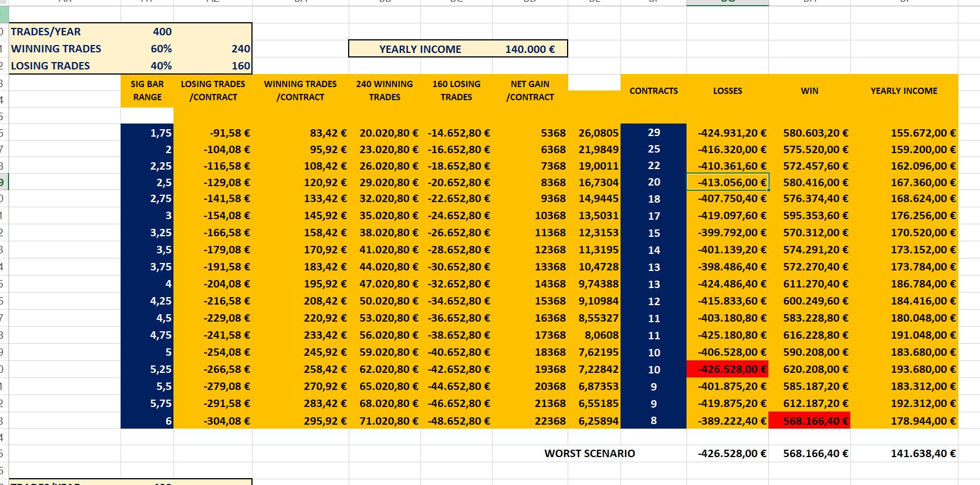This screenshot has width=980, height=485.
Task: Select the NET GAIN /CONTRACT header cell
Action: [530, 91]
